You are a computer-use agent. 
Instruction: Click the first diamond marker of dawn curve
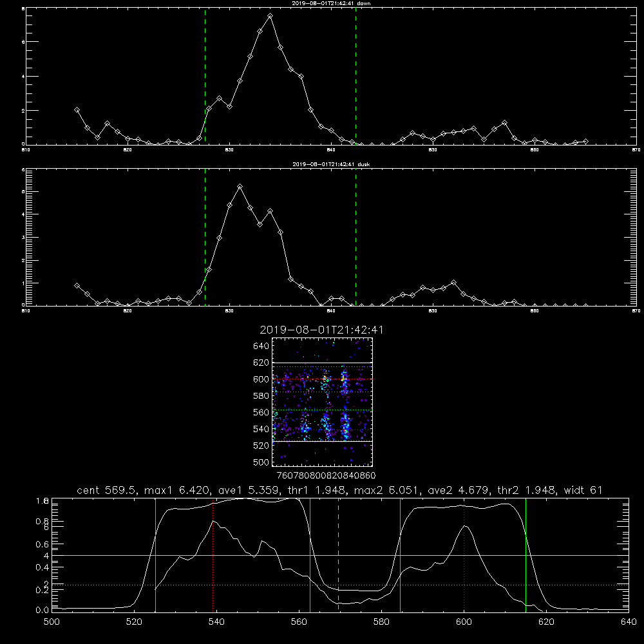coord(77,109)
